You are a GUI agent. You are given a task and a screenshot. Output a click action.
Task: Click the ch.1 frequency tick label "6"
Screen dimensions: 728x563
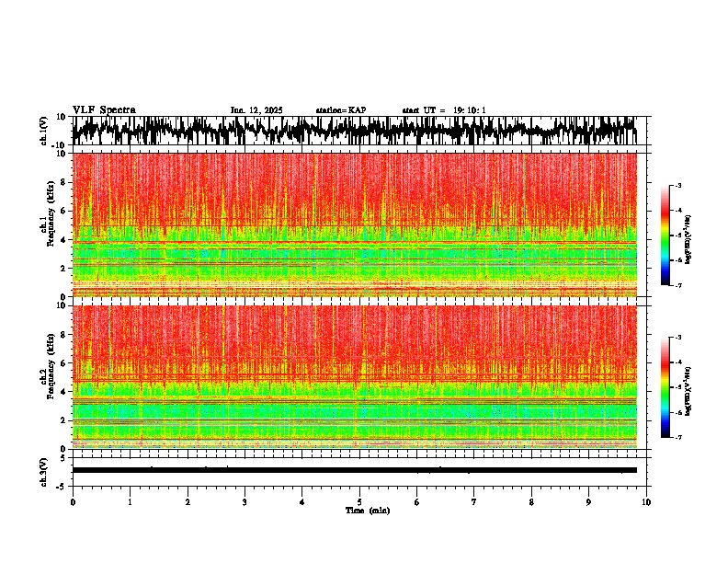coord(63,211)
